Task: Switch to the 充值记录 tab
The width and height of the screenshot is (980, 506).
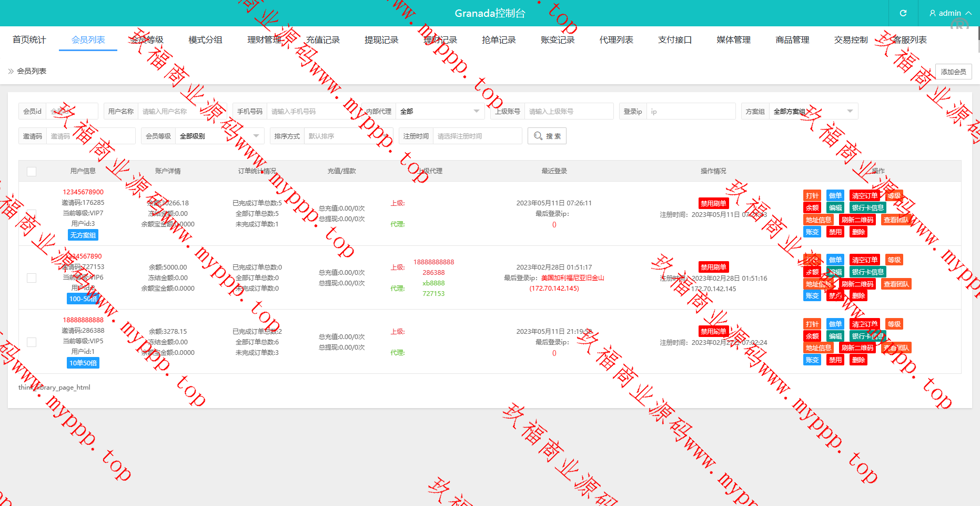Action: [323, 40]
